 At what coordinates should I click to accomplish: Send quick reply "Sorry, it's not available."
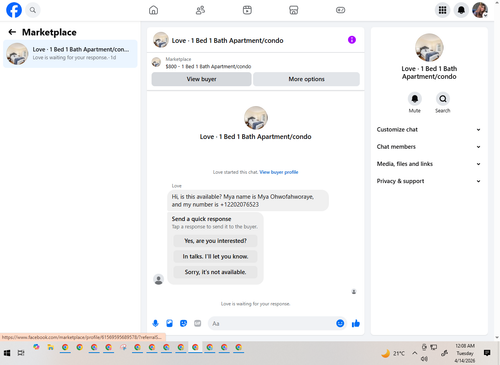(215, 272)
